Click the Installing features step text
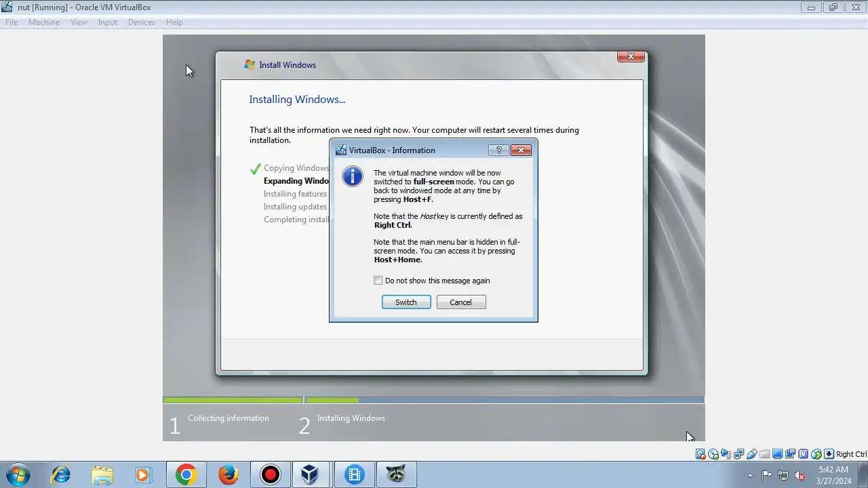 [x=296, y=194]
